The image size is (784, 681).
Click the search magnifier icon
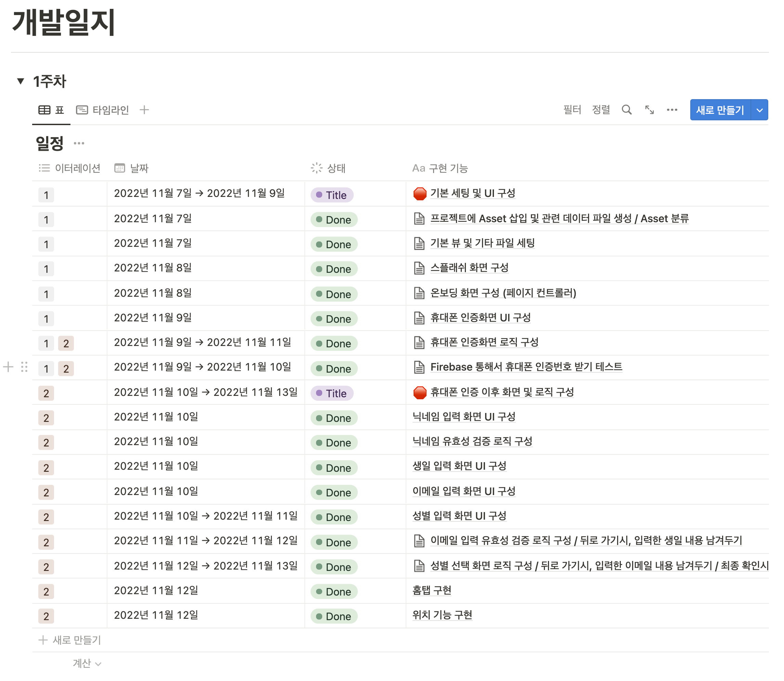click(626, 110)
